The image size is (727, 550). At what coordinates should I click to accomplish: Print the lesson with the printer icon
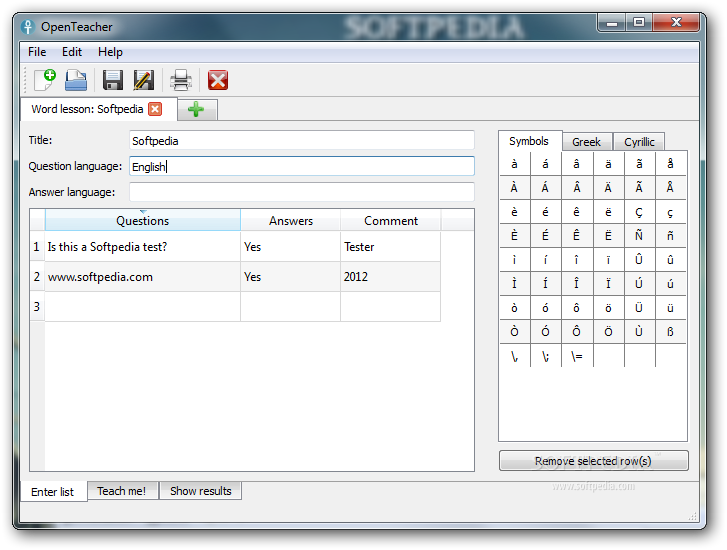[181, 80]
